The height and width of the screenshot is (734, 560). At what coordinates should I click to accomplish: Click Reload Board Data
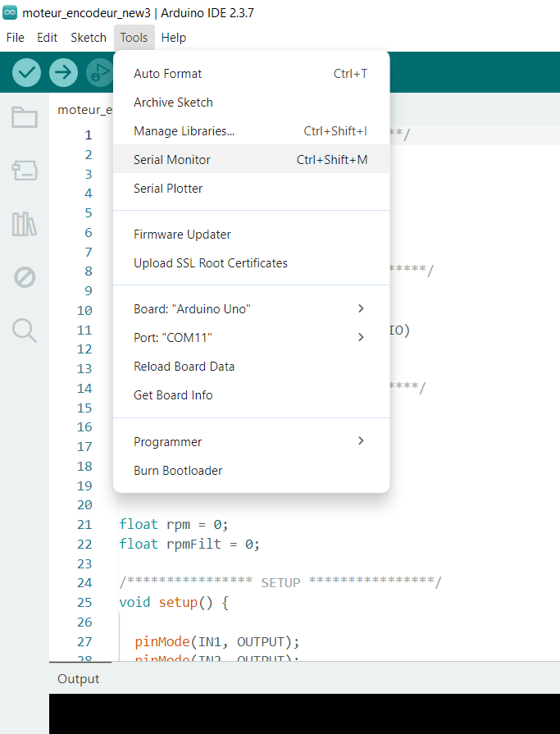click(x=251, y=366)
